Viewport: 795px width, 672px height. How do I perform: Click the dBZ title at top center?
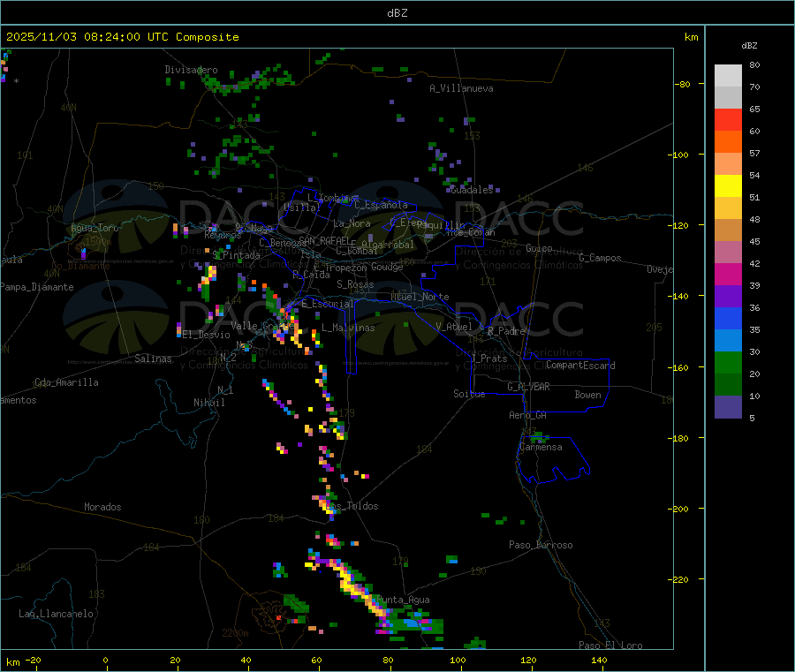(397, 13)
